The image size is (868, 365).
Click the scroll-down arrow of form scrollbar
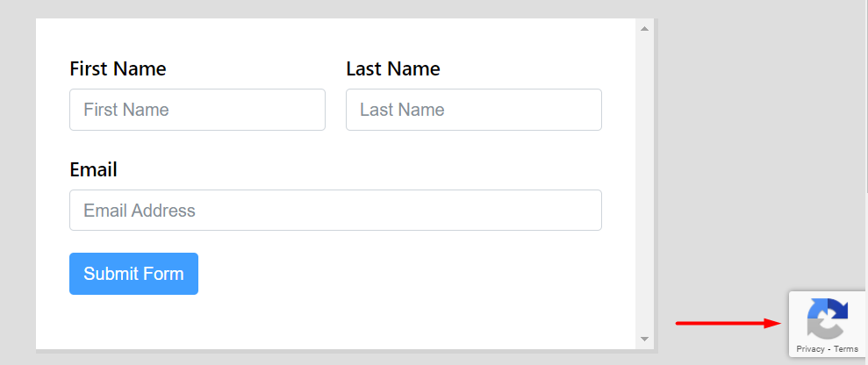click(644, 339)
